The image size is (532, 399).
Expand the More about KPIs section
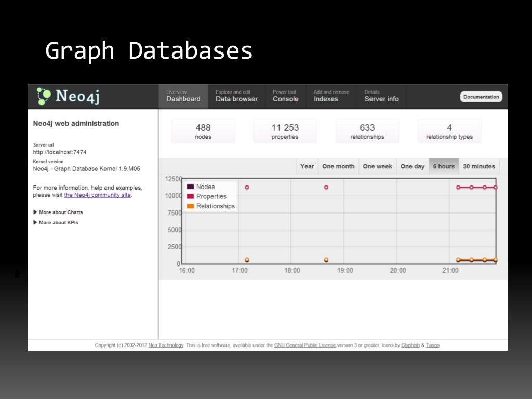tap(58, 223)
